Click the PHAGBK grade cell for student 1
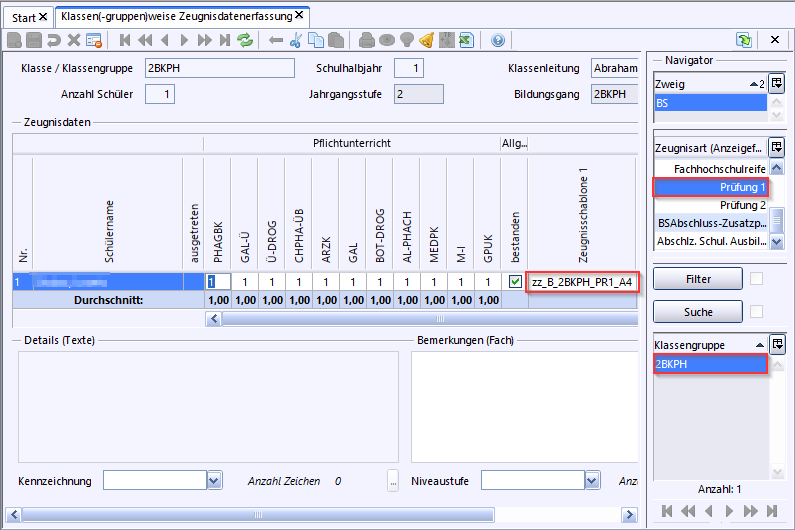 [x=218, y=281]
